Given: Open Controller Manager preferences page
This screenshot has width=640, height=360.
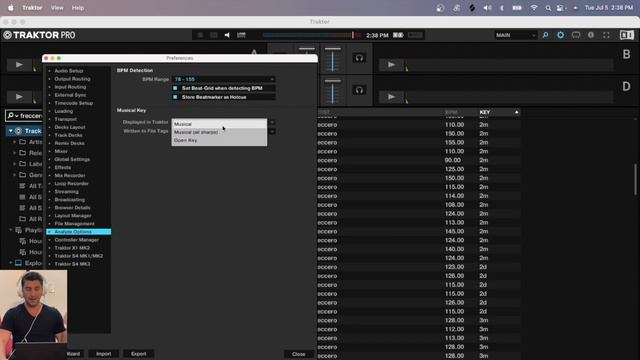Looking at the screenshot, I should coord(77,240).
